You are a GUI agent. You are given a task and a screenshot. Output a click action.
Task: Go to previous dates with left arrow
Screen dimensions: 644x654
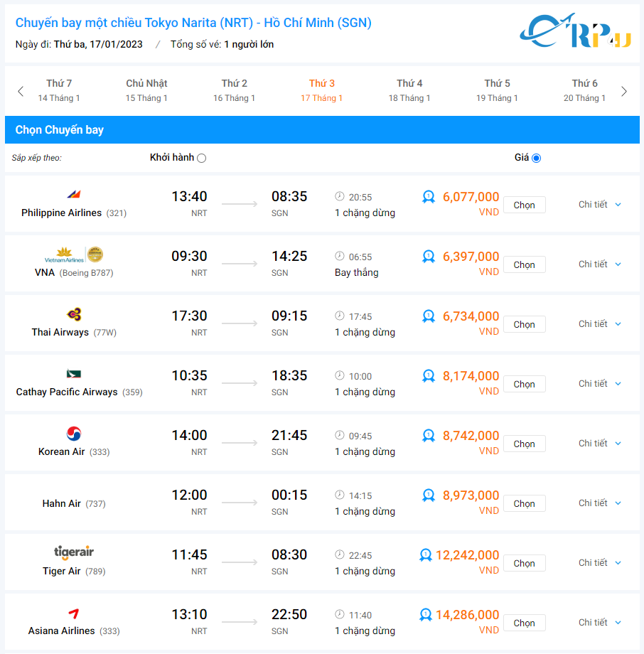[21, 91]
